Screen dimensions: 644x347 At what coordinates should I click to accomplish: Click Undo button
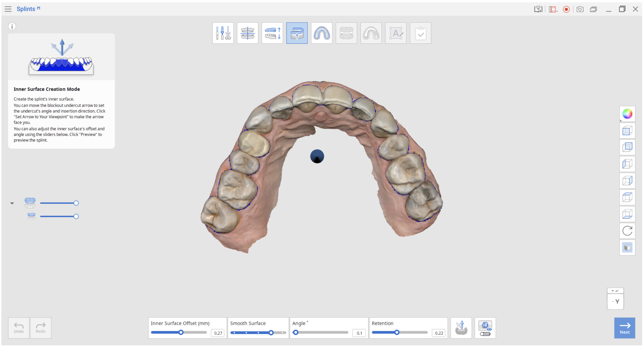pos(19,328)
